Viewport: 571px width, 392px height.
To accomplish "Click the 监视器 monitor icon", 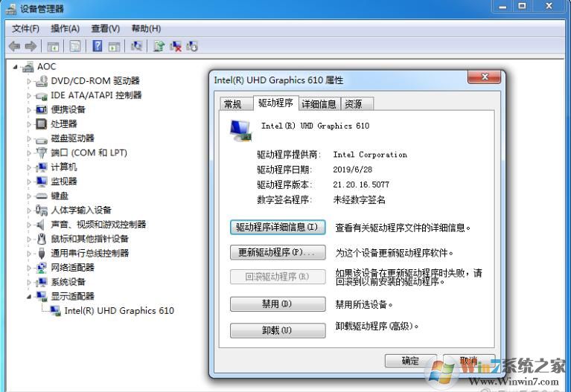I will (x=42, y=181).
